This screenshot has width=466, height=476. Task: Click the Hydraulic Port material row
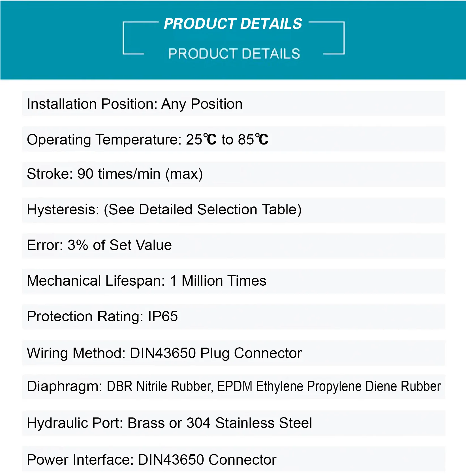[x=234, y=423]
